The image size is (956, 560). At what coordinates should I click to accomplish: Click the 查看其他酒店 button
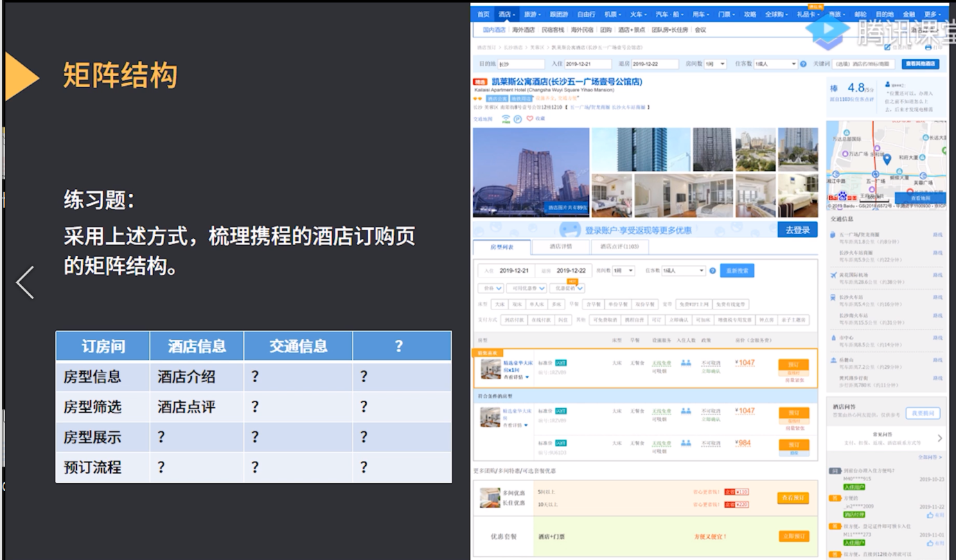(921, 64)
